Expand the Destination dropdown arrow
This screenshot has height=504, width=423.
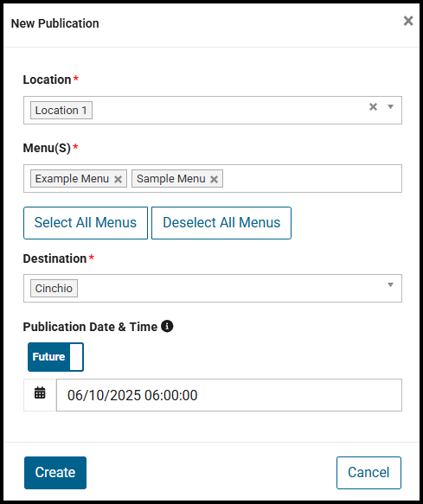390,284
